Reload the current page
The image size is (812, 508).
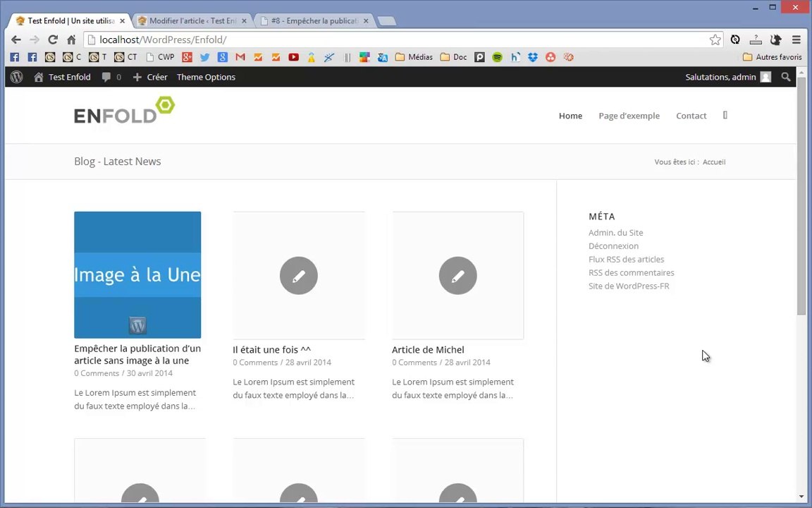click(x=52, y=40)
